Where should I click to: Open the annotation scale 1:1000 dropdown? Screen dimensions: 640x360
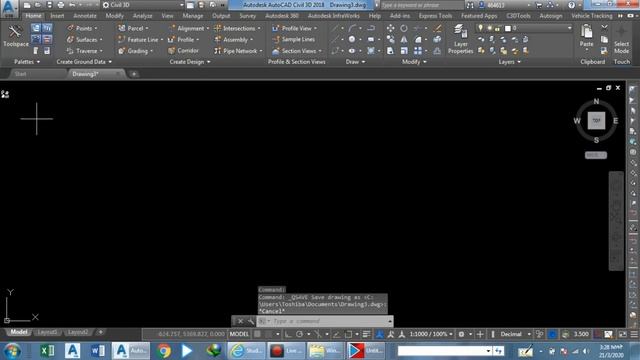click(x=431, y=334)
